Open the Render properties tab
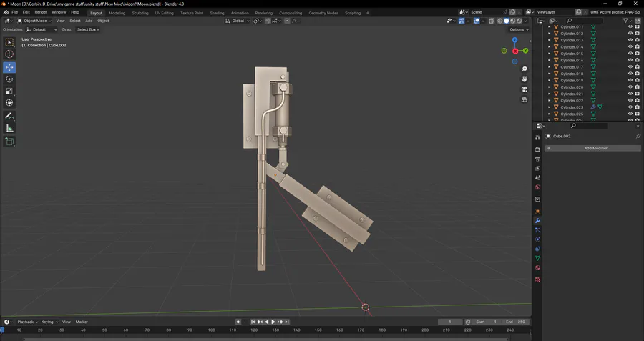This screenshot has height=341, width=644. 537,149
